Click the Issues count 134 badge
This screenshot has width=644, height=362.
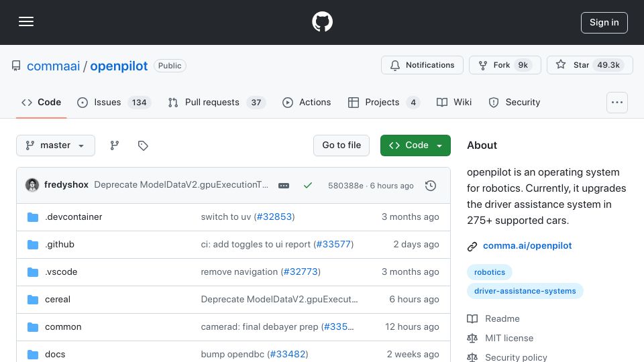(140, 102)
